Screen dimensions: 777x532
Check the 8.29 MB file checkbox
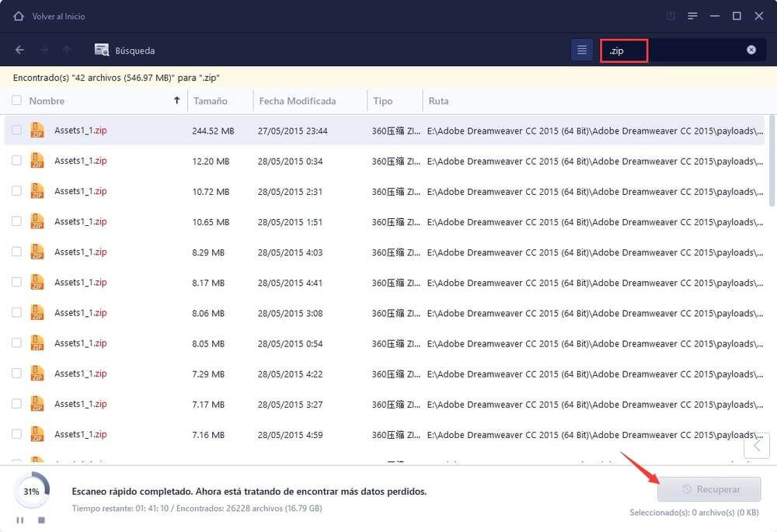[16, 252]
